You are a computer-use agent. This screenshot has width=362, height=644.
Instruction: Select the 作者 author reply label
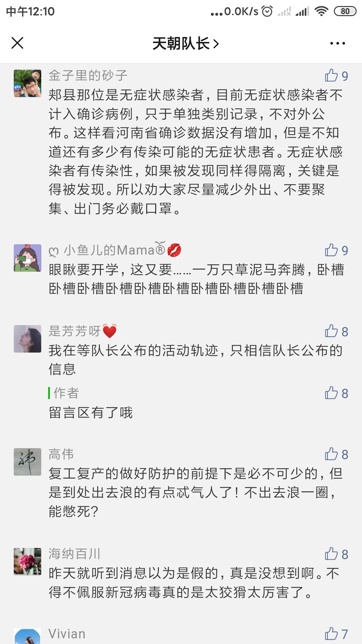[66, 393]
